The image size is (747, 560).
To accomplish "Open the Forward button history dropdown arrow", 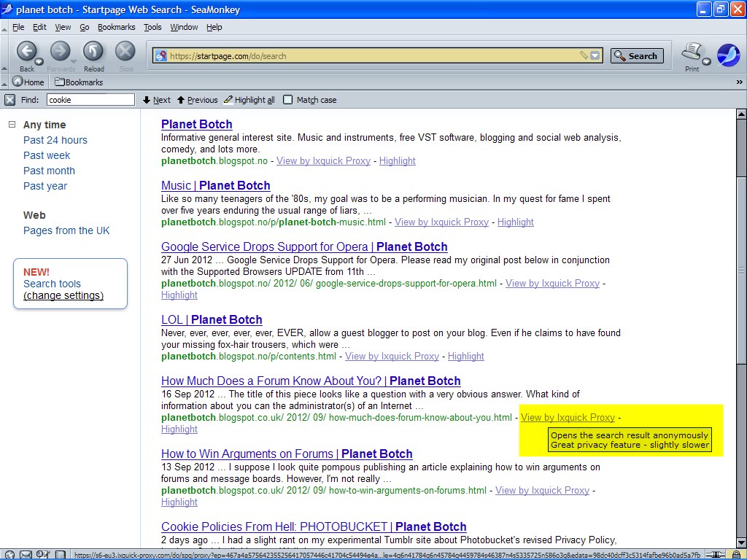I will pos(73,61).
